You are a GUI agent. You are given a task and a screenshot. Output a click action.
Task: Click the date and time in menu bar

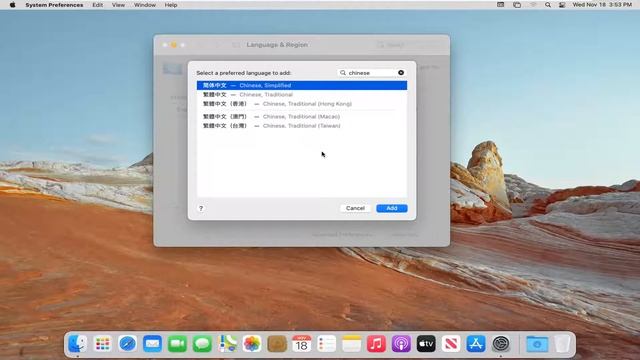pyautogui.click(x=602, y=5)
